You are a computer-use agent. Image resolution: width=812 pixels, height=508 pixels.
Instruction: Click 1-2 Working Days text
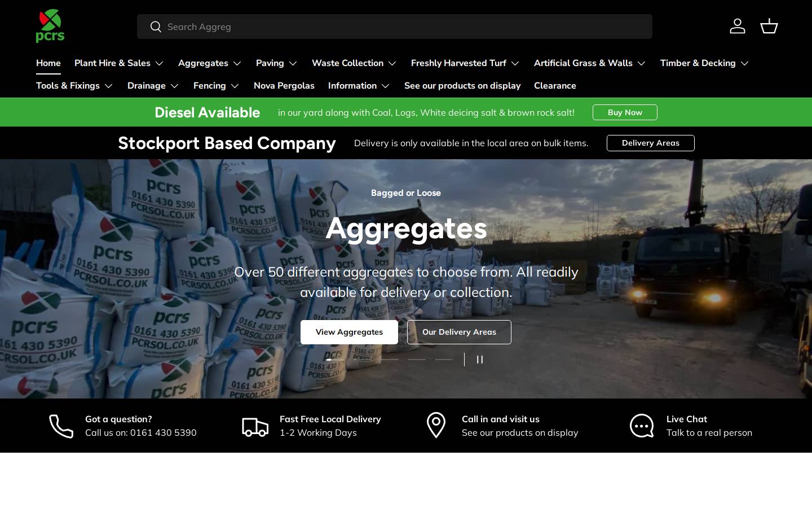[318, 432]
